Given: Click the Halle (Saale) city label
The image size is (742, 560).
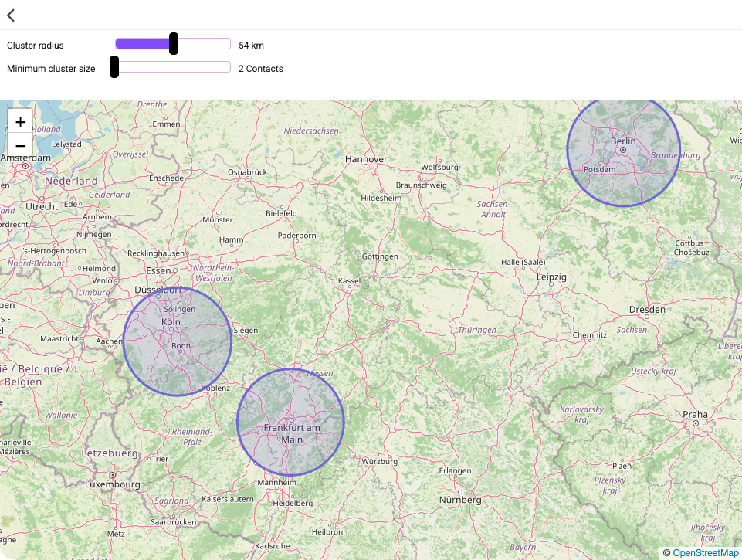Looking at the screenshot, I should tap(523, 263).
